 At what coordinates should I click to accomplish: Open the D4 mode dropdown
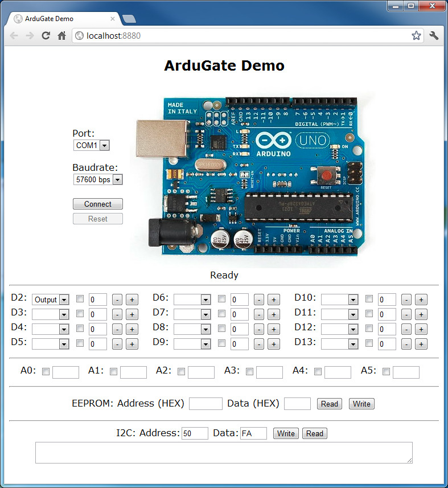pos(51,329)
